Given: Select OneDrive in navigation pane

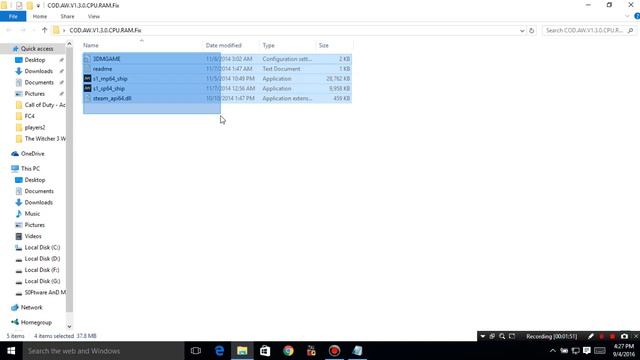Looking at the screenshot, I should (x=32, y=153).
